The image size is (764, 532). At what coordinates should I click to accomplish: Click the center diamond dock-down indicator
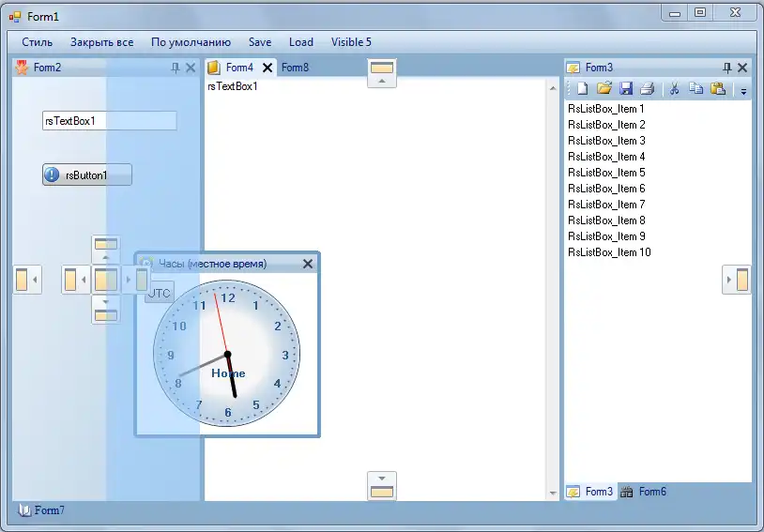click(106, 310)
